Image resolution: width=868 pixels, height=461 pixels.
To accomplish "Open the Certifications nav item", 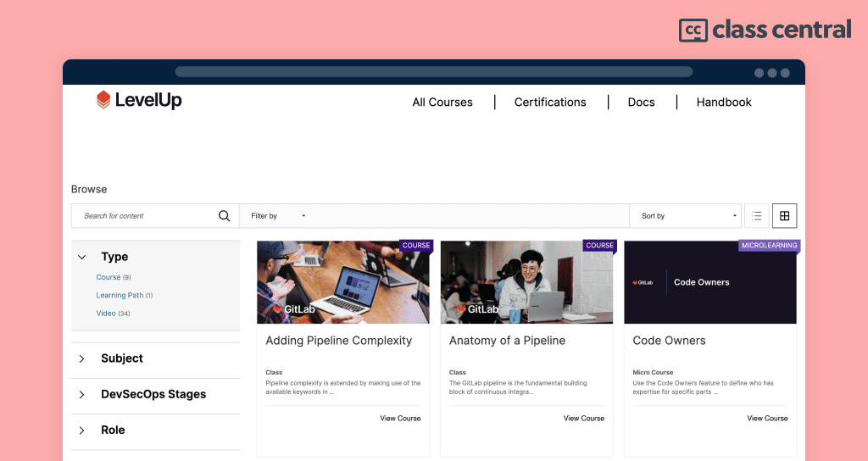I will click(x=550, y=103).
